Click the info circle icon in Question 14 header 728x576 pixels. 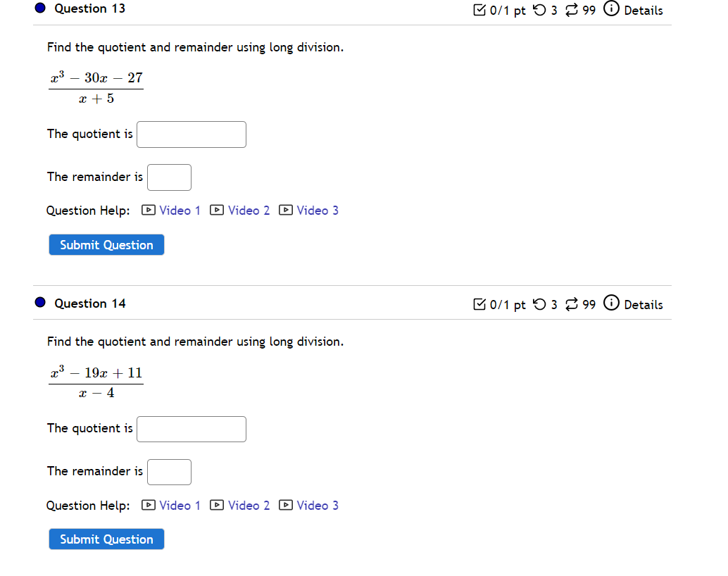click(x=610, y=303)
